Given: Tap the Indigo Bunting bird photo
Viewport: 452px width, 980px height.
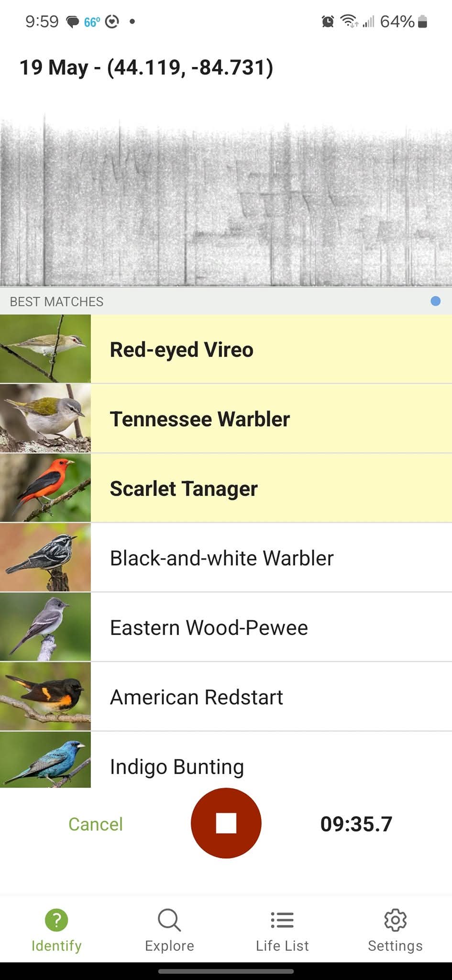Looking at the screenshot, I should pos(45,760).
